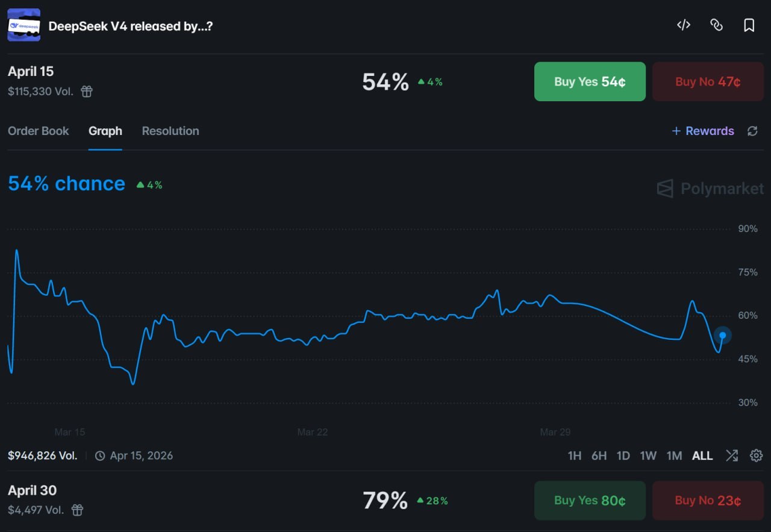Viewport: 771px width, 532px height.
Task: Click clock icon beside Apr 15, 2026
Action: [100, 455]
